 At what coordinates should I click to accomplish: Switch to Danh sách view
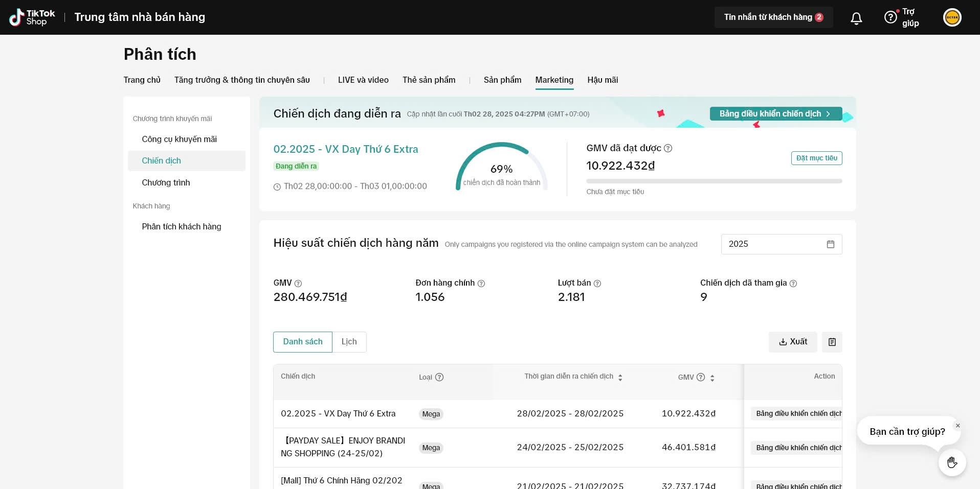pos(303,342)
